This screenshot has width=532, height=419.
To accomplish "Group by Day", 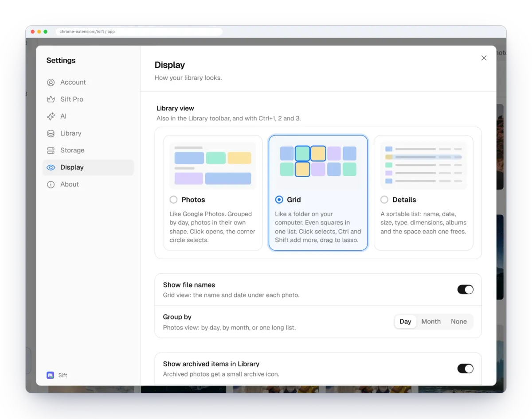I will pos(405,322).
